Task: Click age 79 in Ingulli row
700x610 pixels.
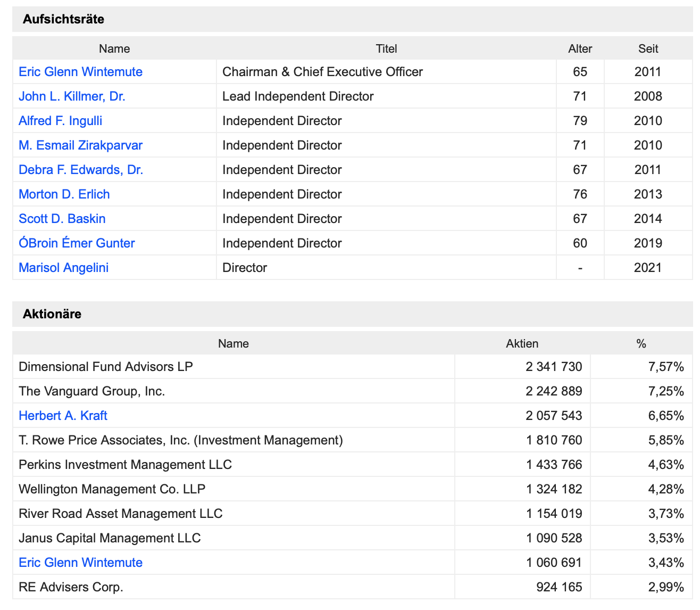Action: click(580, 121)
